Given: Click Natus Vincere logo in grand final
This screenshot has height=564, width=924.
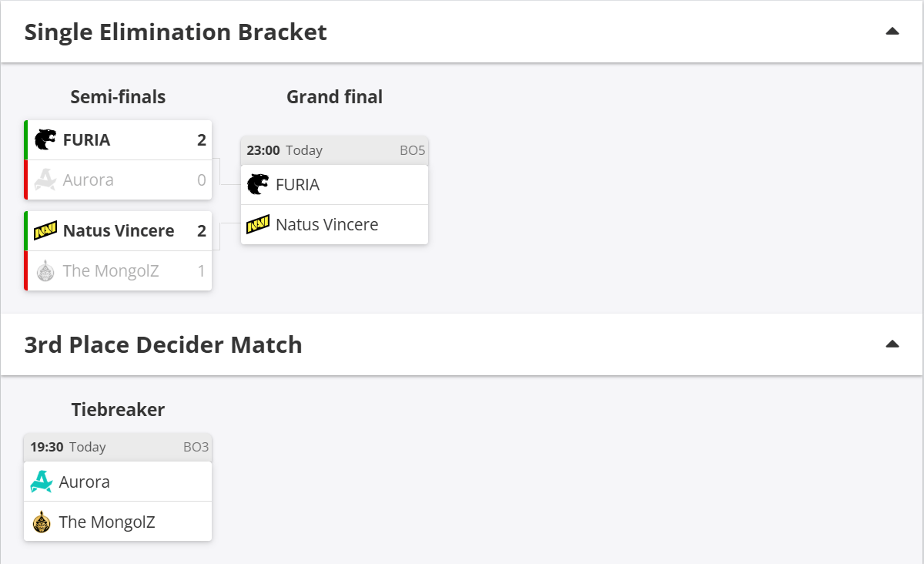Looking at the screenshot, I should click(x=258, y=224).
